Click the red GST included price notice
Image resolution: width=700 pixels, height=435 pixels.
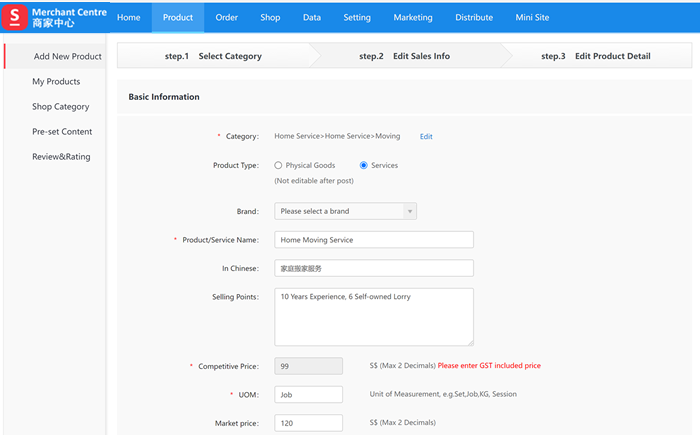tap(489, 366)
